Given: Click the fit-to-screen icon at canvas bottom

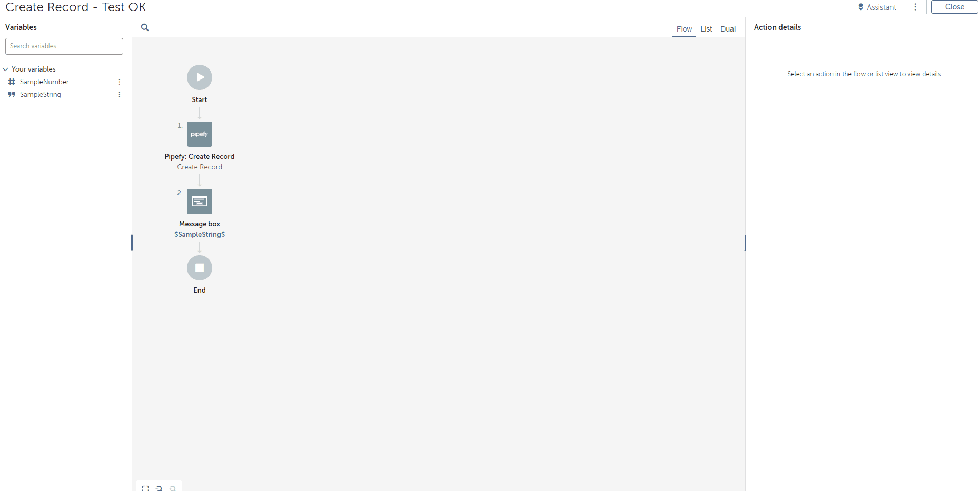Looking at the screenshot, I should pos(145,488).
